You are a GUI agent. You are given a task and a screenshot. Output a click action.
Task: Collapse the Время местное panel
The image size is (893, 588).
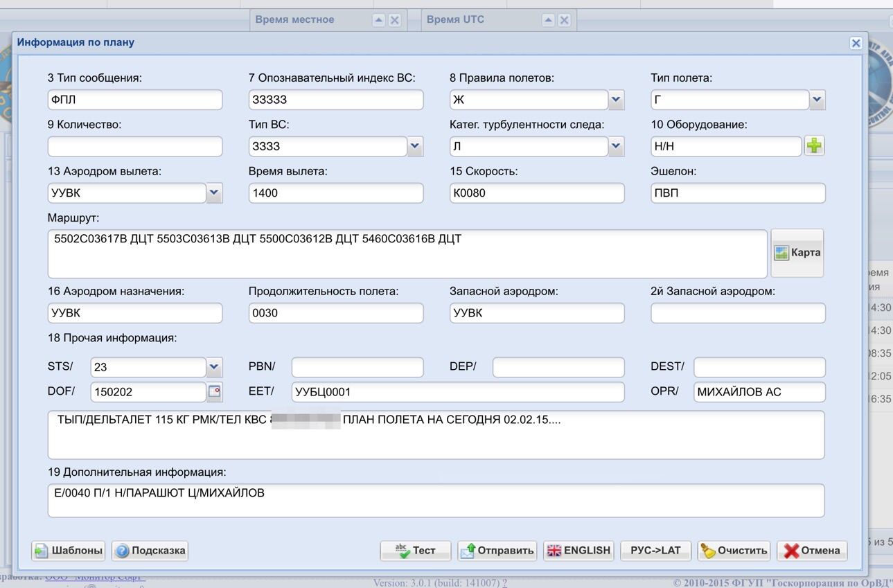378,20
